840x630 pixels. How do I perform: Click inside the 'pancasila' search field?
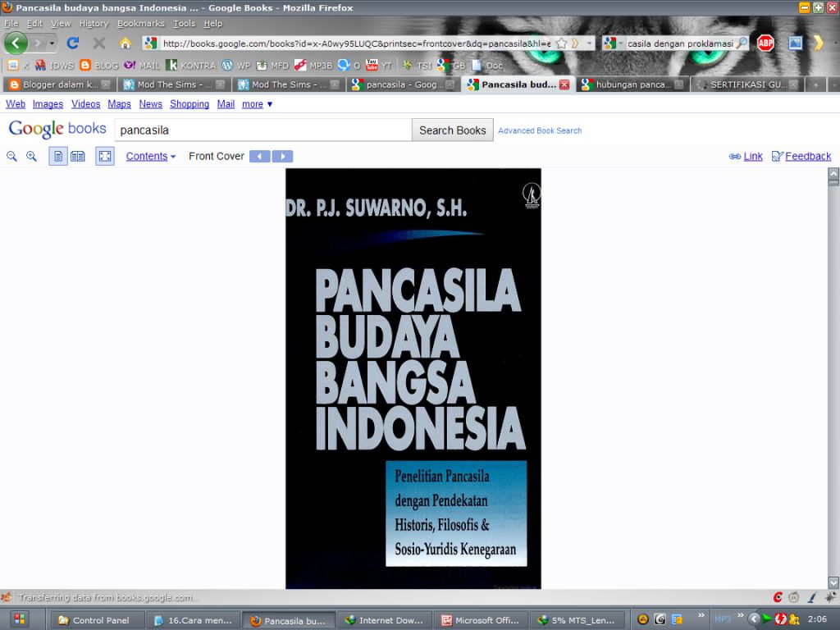click(x=262, y=130)
